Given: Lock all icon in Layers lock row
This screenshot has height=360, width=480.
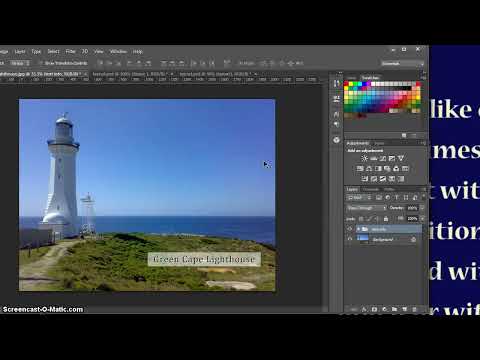Looking at the screenshot, I should coord(386,219).
